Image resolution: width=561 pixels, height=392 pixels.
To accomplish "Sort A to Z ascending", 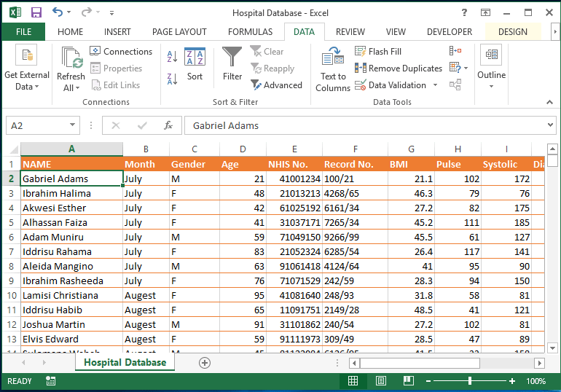I will (x=172, y=57).
